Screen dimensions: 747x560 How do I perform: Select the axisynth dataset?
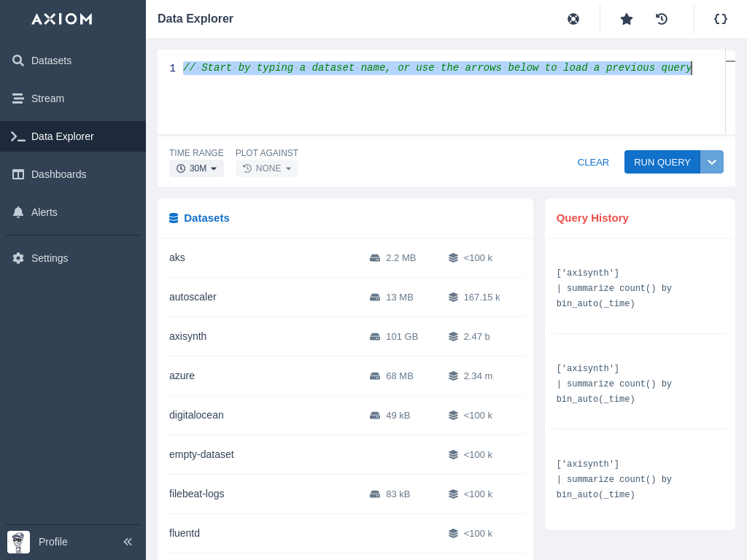[188, 336]
